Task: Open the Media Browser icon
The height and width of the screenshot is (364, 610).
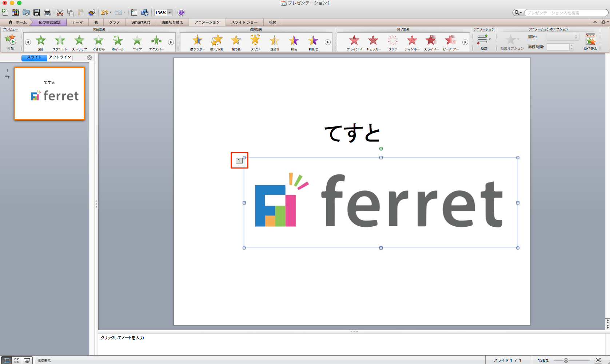Action: 145,12
